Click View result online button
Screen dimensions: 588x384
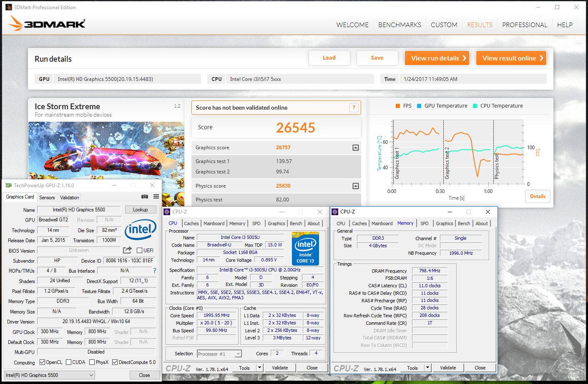[511, 58]
